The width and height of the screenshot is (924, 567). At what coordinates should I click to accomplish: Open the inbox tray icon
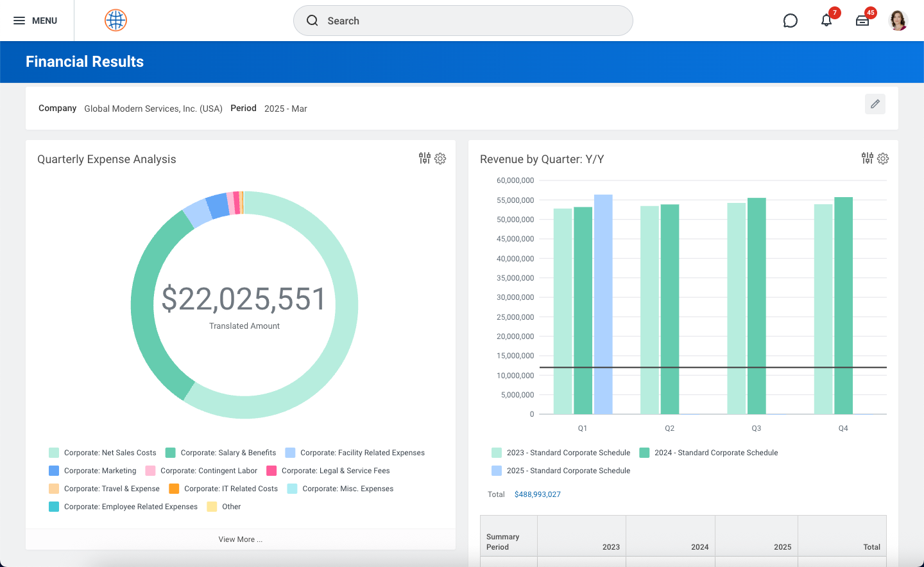point(862,21)
